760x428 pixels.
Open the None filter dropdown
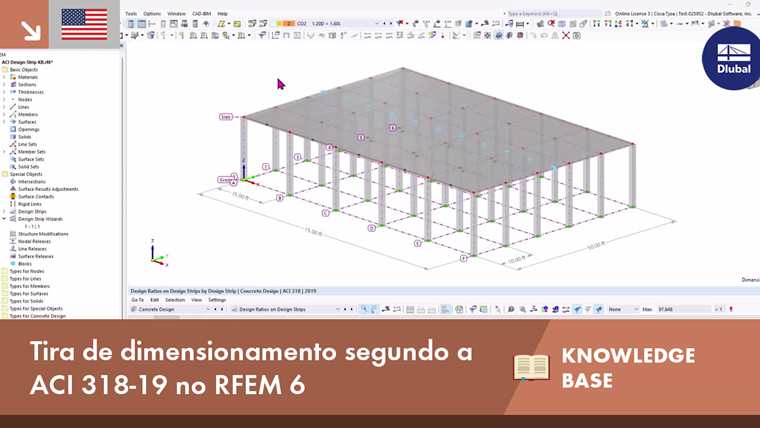click(x=636, y=309)
